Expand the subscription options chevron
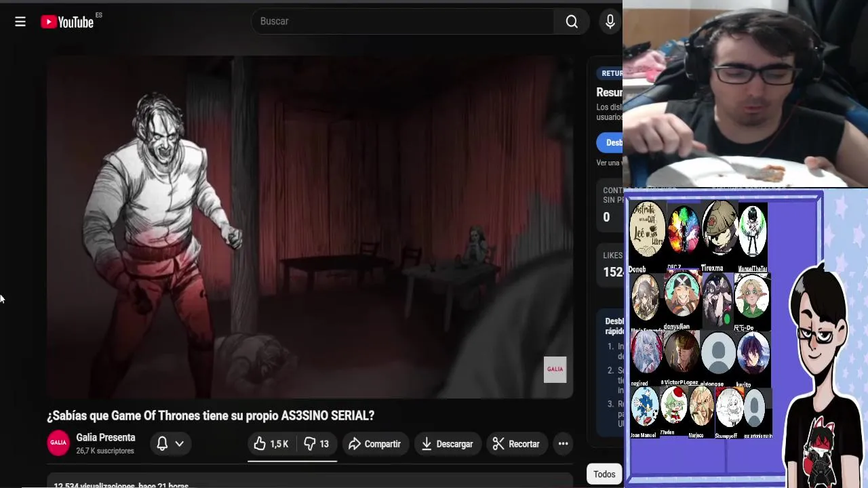The height and width of the screenshot is (488, 868). [180, 443]
